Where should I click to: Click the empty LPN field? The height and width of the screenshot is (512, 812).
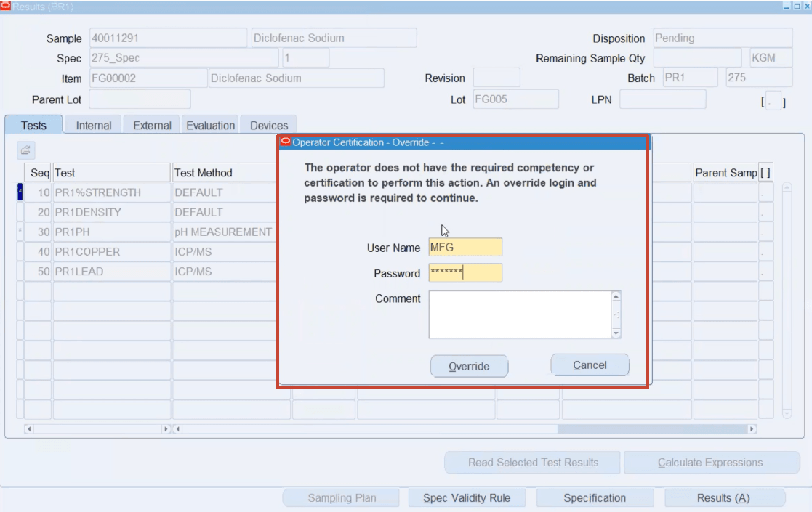coord(662,99)
